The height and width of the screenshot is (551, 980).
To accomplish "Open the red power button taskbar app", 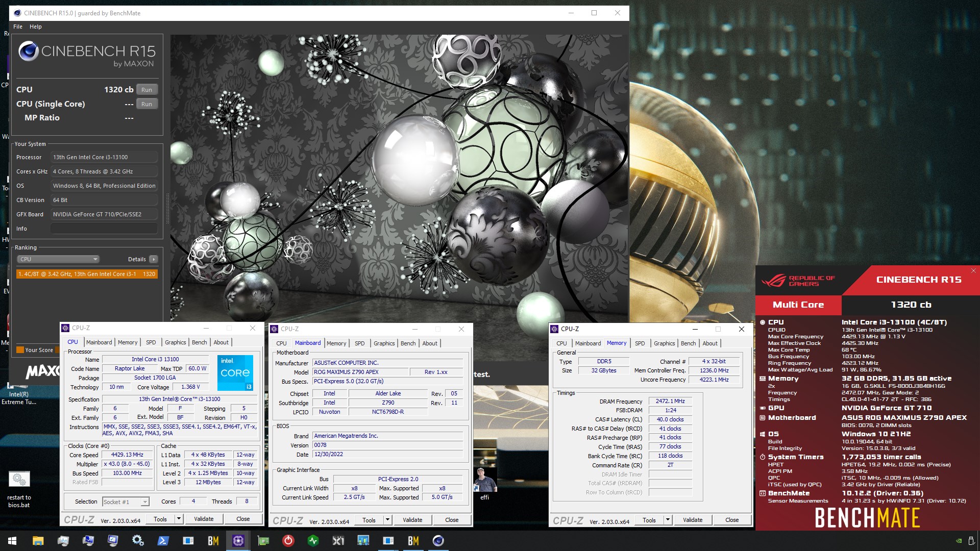I will [x=288, y=541].
